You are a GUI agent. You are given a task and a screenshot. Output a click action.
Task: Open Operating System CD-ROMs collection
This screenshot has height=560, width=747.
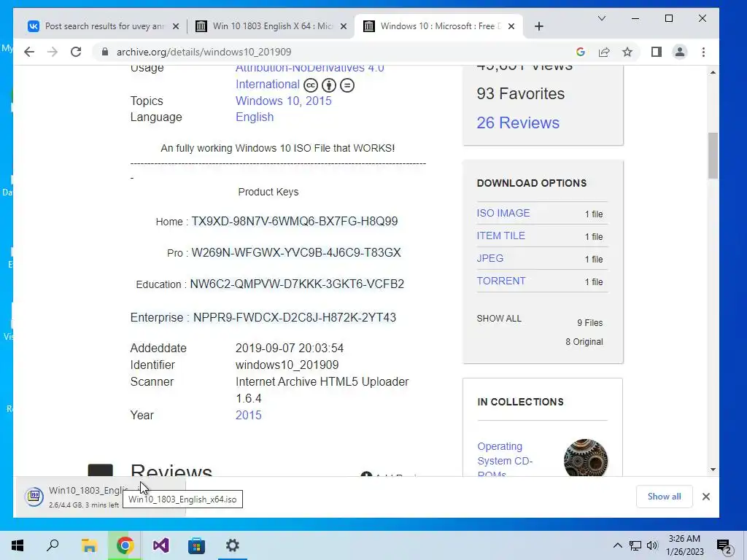pyautogui.click(x=505, y=461)
